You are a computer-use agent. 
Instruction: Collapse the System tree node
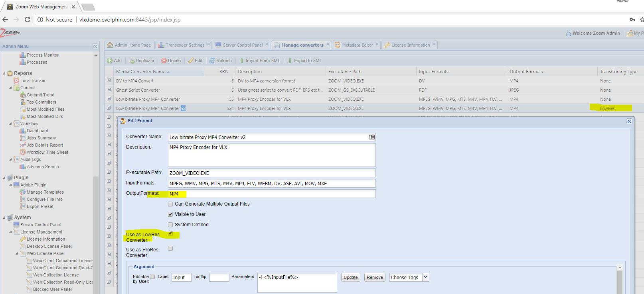click(4, 218)
